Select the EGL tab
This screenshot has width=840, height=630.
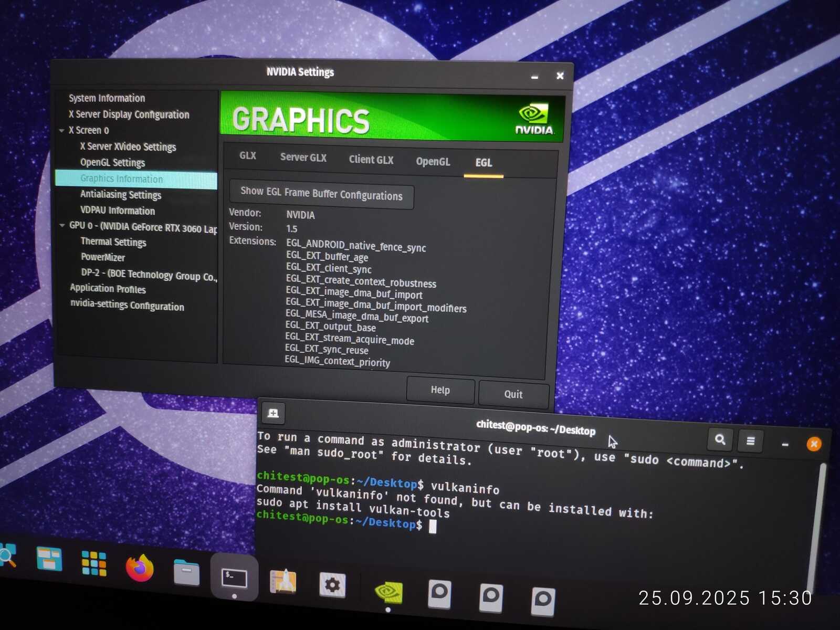tap(484, 163)
